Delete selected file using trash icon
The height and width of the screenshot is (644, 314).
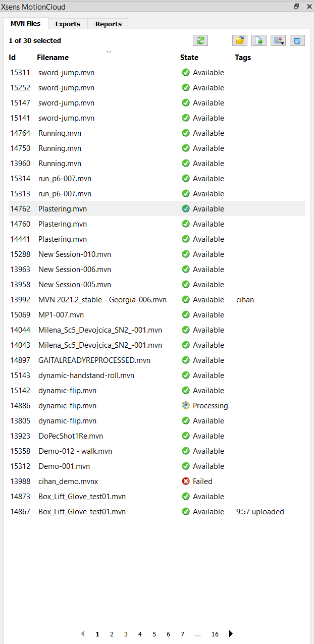297,40
